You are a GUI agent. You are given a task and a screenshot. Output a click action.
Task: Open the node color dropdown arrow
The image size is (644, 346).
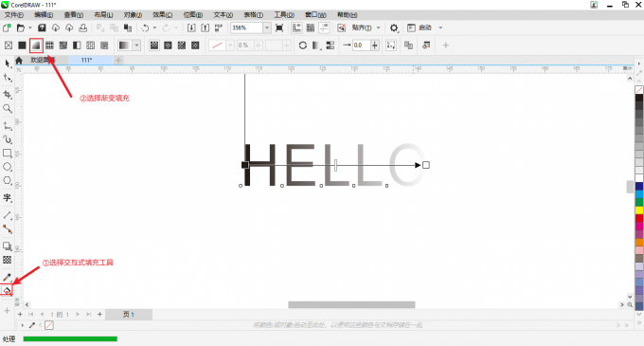coord(230,46)
